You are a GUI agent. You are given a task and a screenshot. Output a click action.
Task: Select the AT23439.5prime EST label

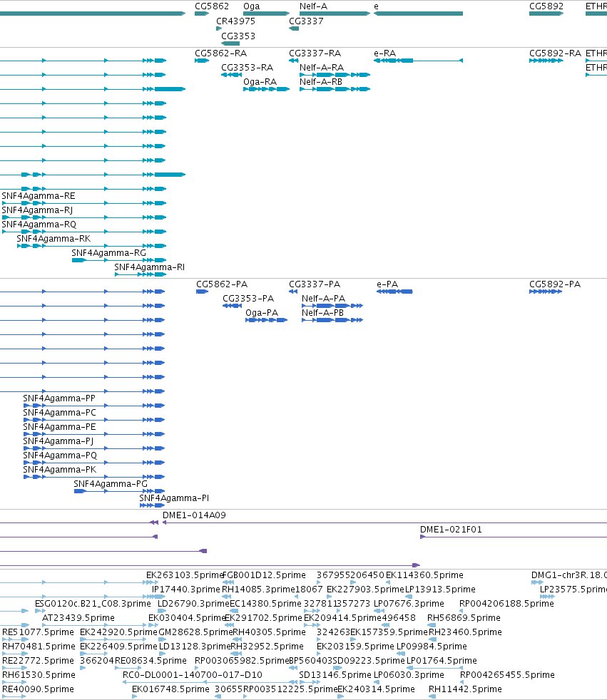click(x=78, y=618)
